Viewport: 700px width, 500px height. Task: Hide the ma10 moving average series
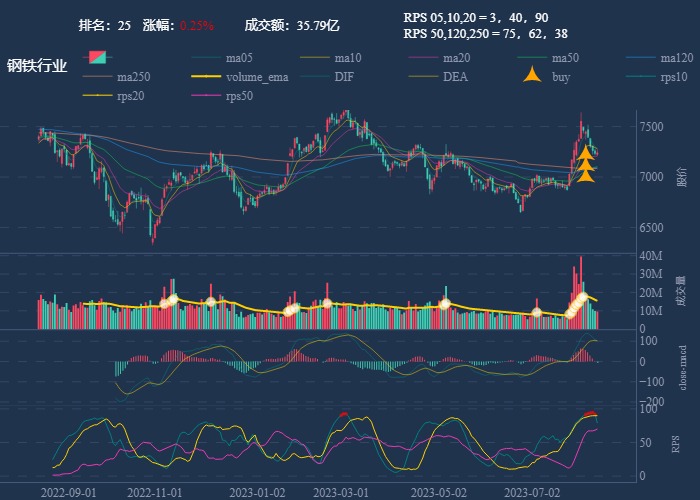pos(348,58)
